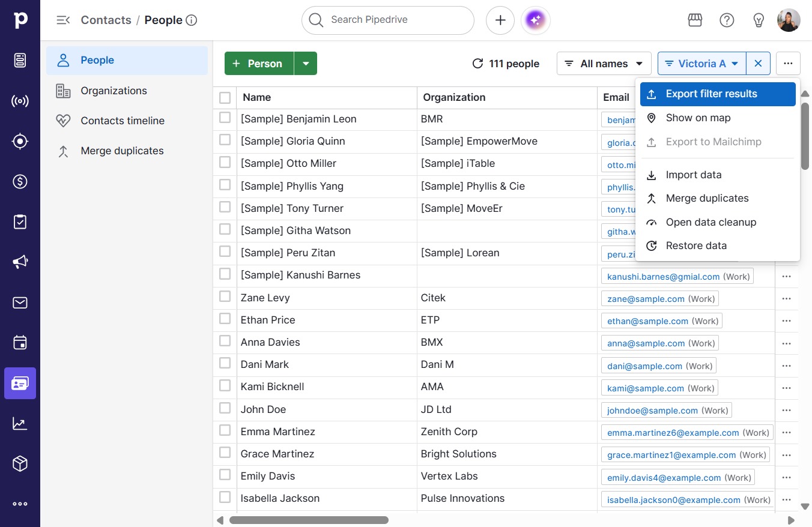
Task: Click the horizontal scrollbar thumb
Action: [x=309, y=520]
